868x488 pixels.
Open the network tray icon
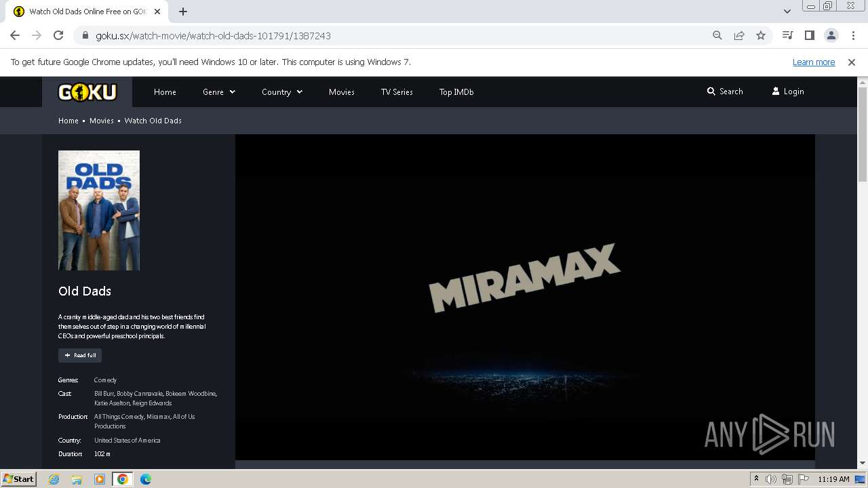click(x=787, y=479)
